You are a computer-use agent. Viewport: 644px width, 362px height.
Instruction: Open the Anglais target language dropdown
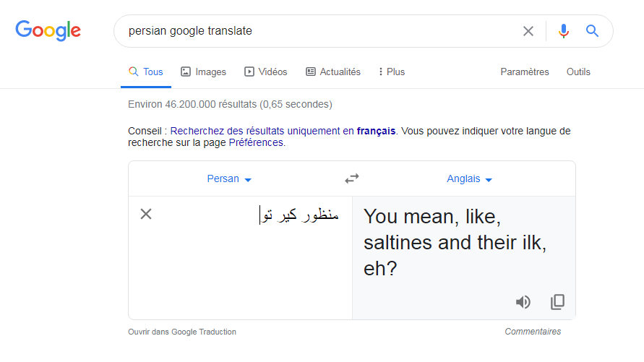click(469, 179)
